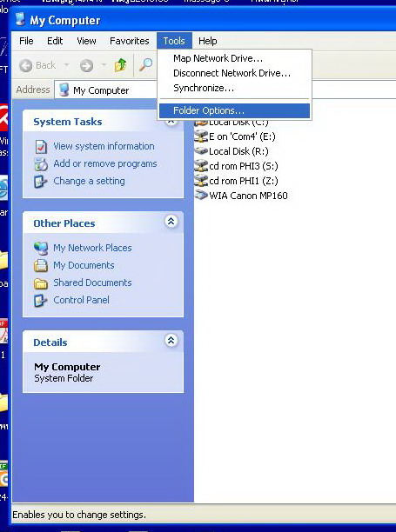Click the Add or remove programs icon
Viewport: 396px width, 532px height.
(41, 164)
